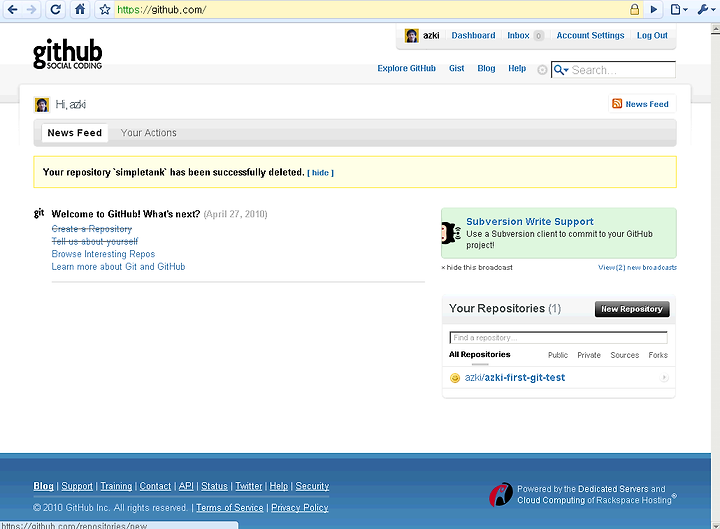The width and height of the screenshot is (720, 529).
Task: Select the News Feed tab
Action: tap(75, 133)
